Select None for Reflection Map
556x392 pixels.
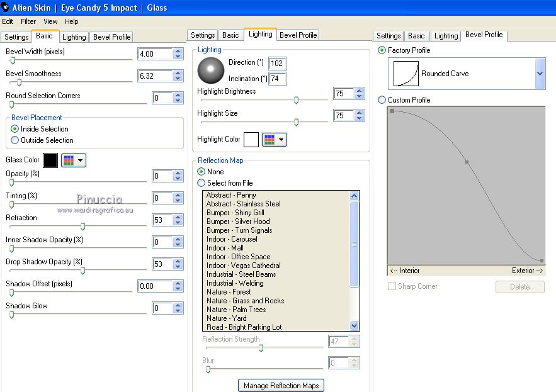coord(201,172)
